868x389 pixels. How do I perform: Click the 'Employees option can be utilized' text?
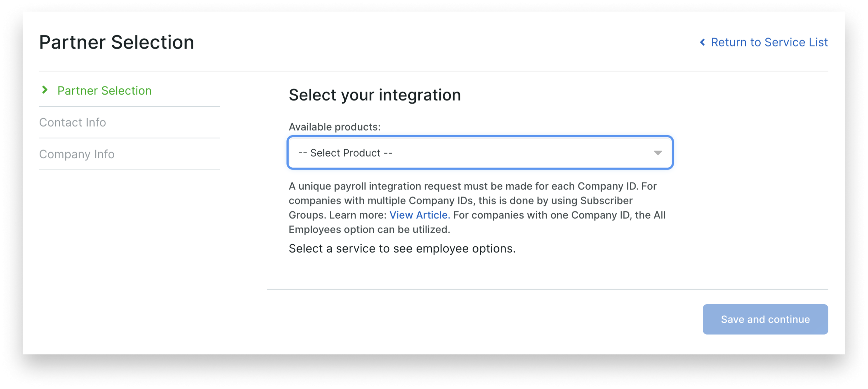point(369,229)
